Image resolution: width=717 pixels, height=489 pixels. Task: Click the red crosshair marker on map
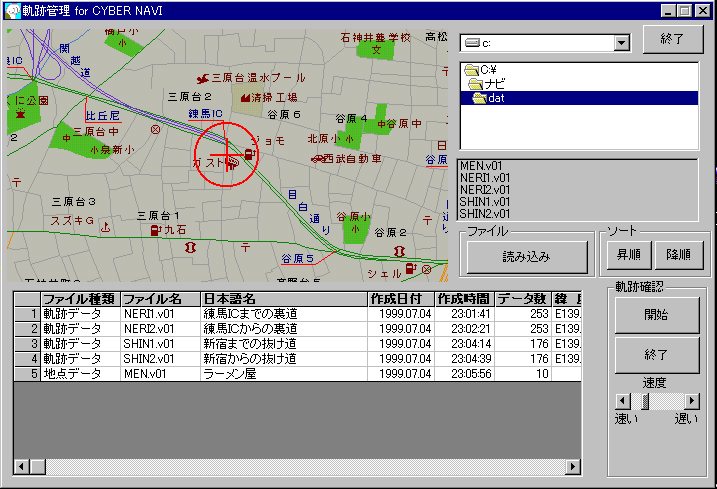[226, 155]
